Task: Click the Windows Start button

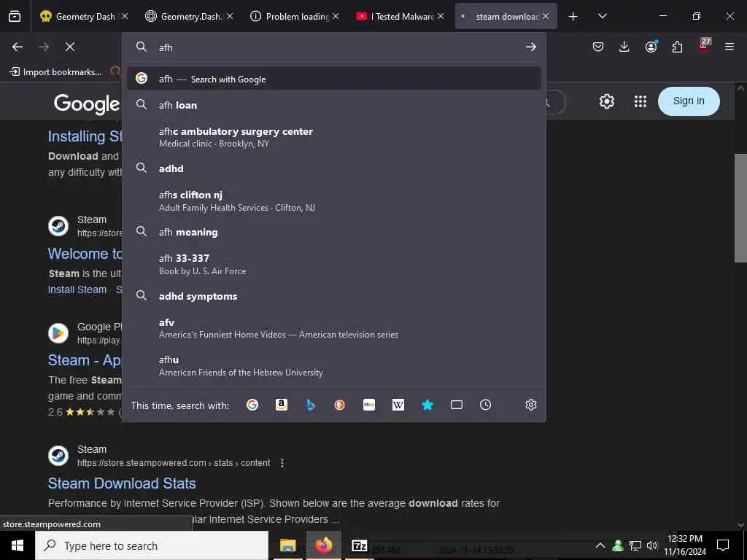Action: point(18,545)
